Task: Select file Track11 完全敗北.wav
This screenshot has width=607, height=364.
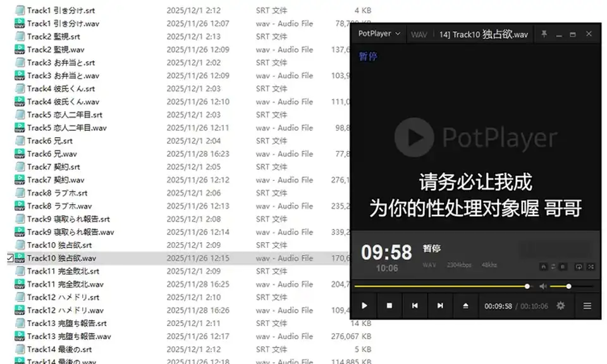Action: pyautogui.click(x=65, y=284)
